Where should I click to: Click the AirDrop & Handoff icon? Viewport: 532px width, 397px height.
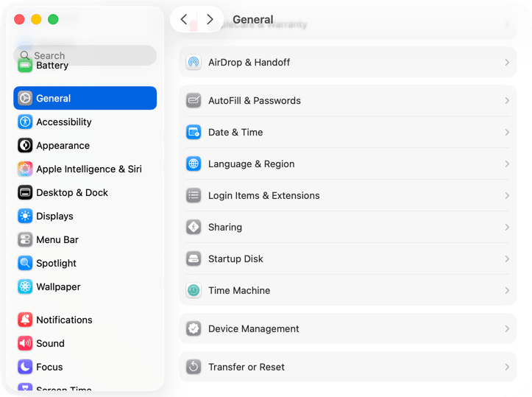click(x=194, y=62)
